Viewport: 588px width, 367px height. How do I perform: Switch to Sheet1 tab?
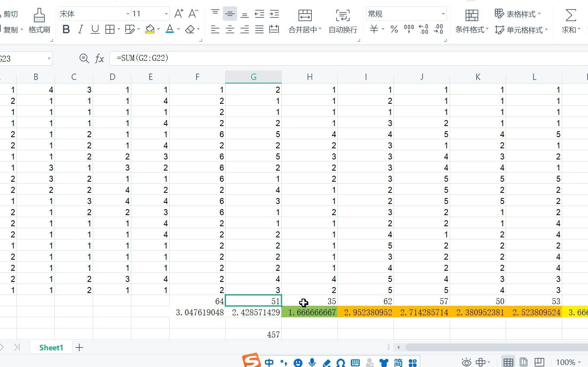pos(51,348)
